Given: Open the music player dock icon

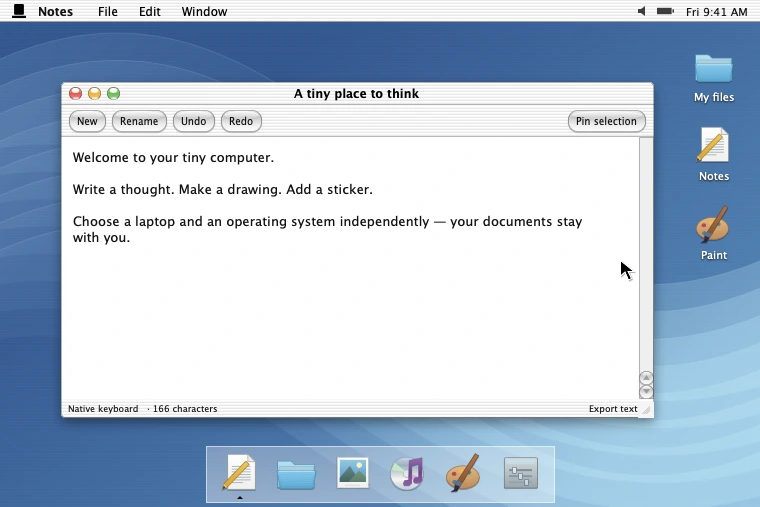Looking at the screenshot, I should [x=408, y=473].
